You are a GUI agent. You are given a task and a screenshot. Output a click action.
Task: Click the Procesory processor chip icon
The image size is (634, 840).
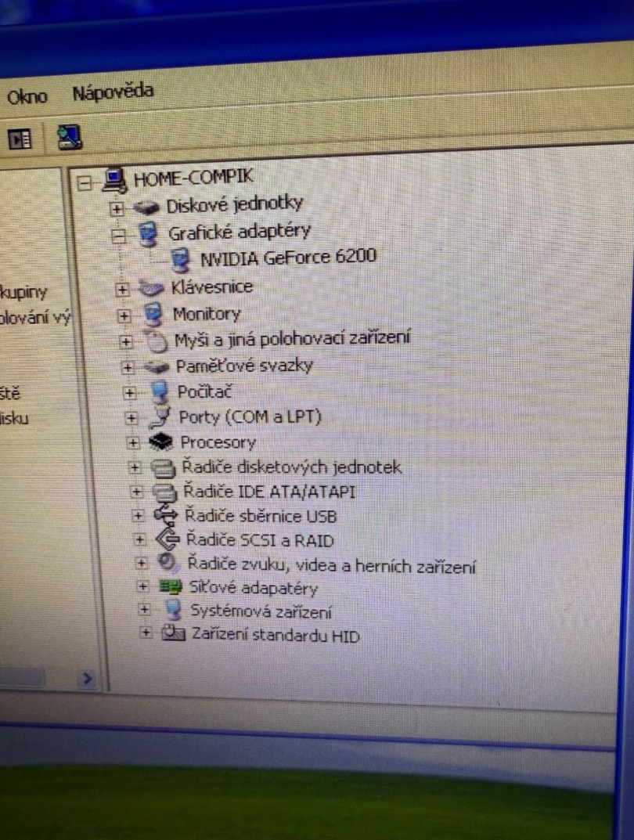click(160, 442)
